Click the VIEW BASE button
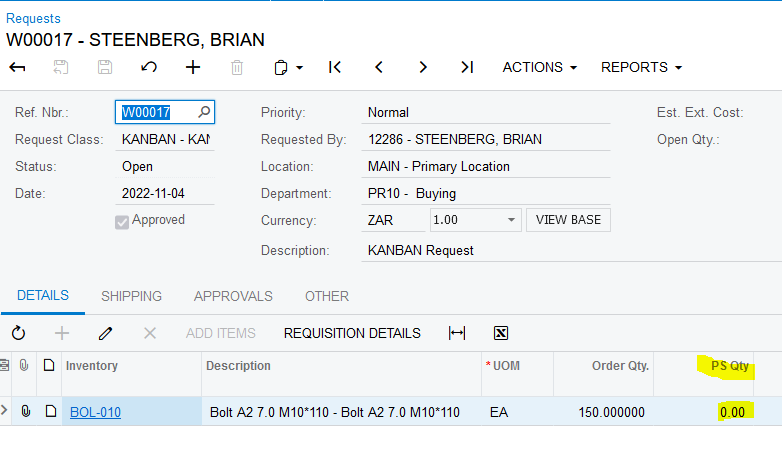The height and width of the screenshot is (465, 782). tap(569, 220)
